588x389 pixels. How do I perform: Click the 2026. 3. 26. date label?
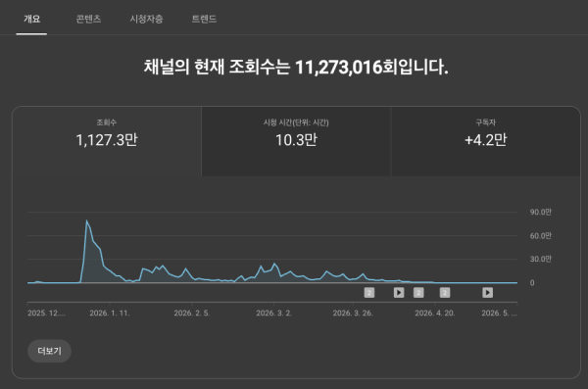(353, 313)
